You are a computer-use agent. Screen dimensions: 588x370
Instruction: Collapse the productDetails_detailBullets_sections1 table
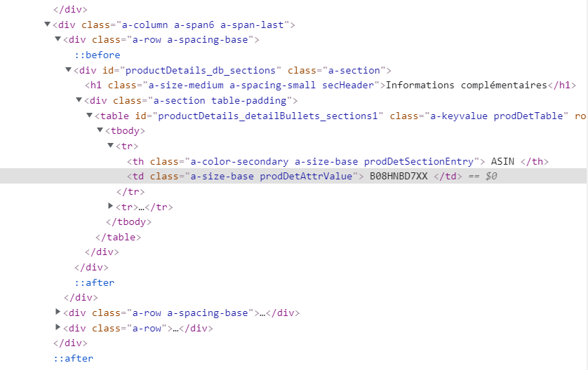pyautogui.click(x=89, y=116)
